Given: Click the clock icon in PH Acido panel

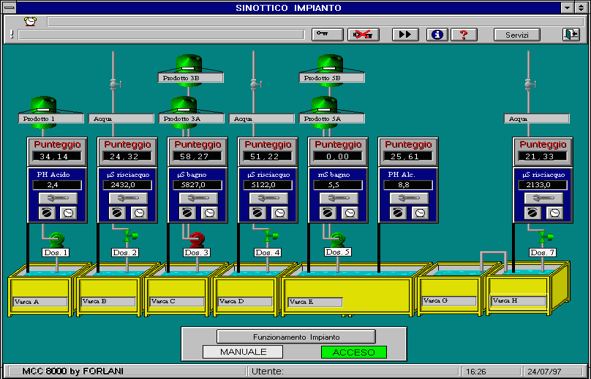Looking at the screenshot, I should click(x=68, y=213).
